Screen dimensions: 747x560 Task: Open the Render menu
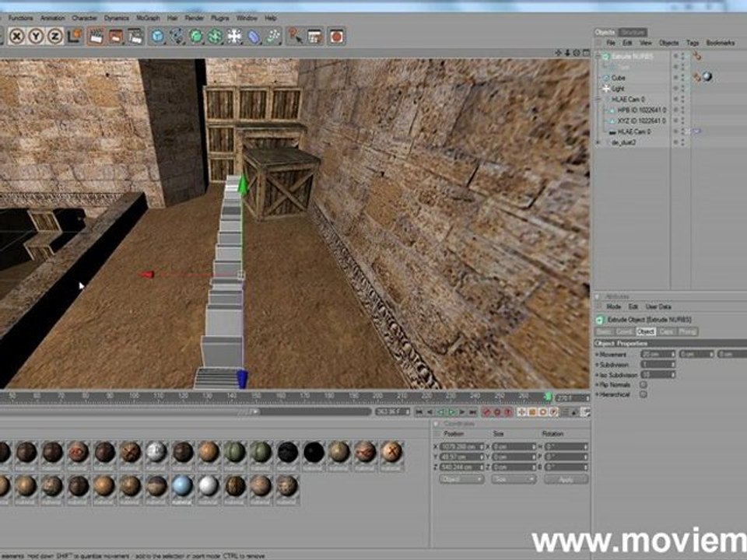194,18
